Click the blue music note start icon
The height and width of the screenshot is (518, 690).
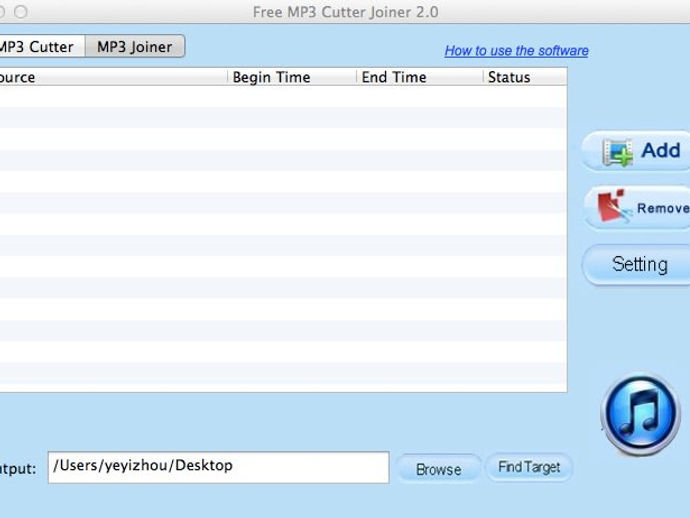click(x=641, y=413)
